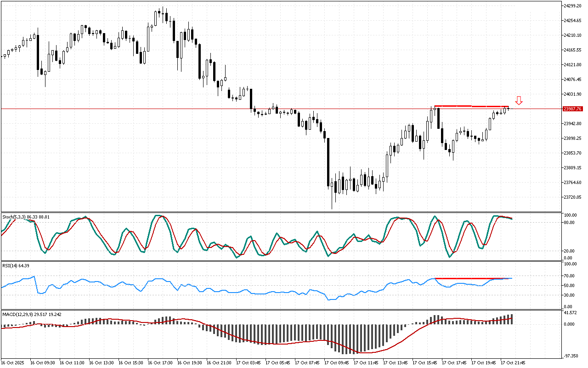Select the last candlestick on the chart
588x368 pixels.
(508, 109)
